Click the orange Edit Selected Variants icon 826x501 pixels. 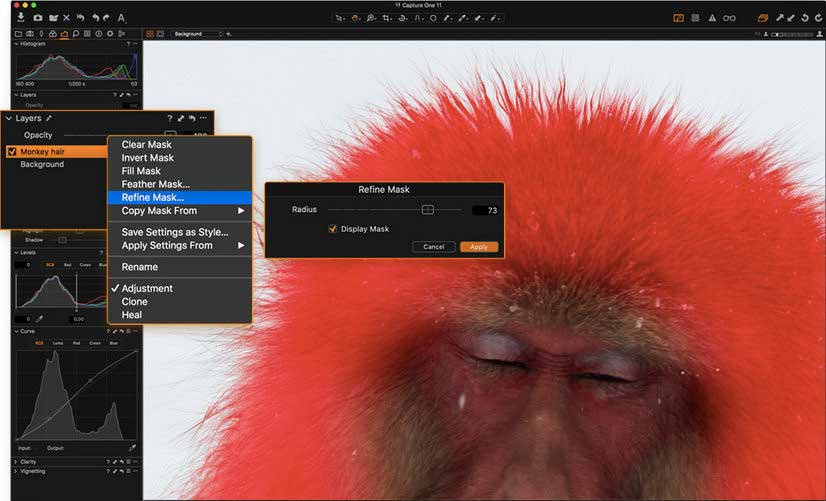762,18
